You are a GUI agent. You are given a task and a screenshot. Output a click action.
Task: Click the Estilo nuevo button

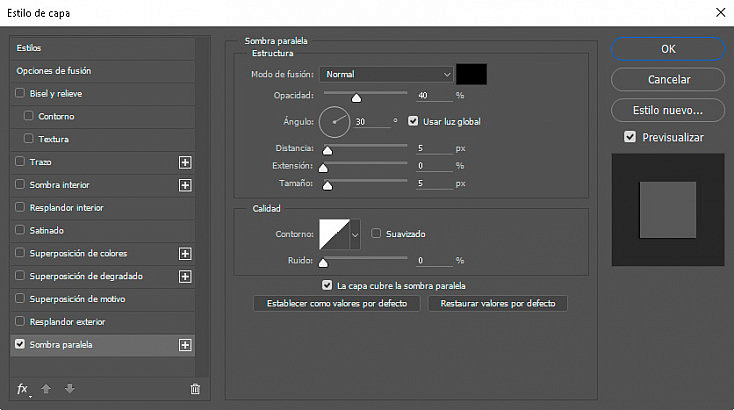[x=668, y=110]
